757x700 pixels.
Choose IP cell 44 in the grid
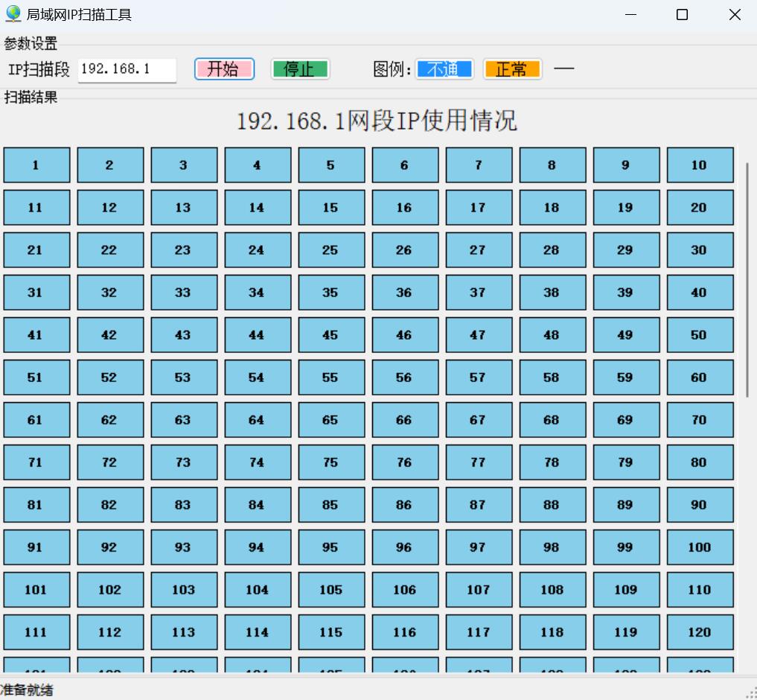click(258, 335)
